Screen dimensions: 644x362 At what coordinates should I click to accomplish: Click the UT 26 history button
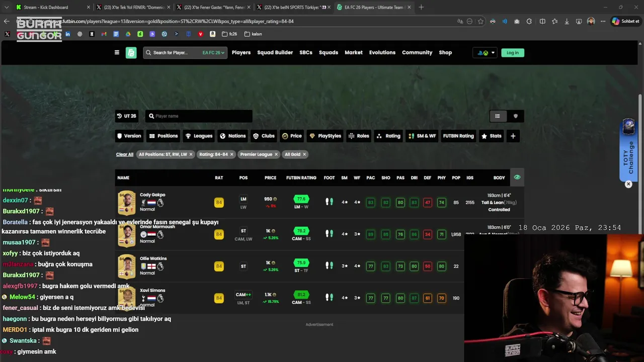tap(127, 116)
